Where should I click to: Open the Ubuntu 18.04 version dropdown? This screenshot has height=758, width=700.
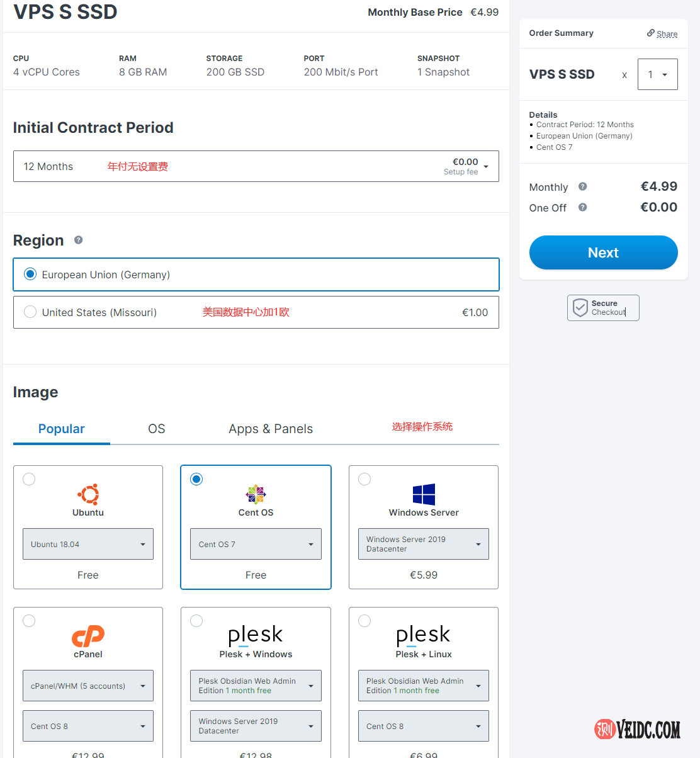click(x=88, y=544)
